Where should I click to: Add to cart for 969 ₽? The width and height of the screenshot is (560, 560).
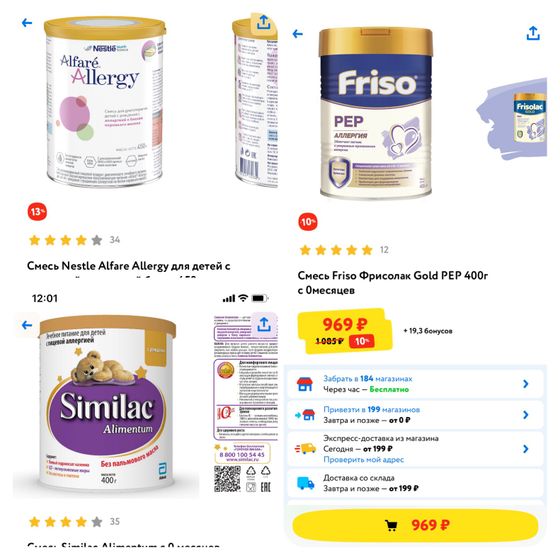click(415, 525)
